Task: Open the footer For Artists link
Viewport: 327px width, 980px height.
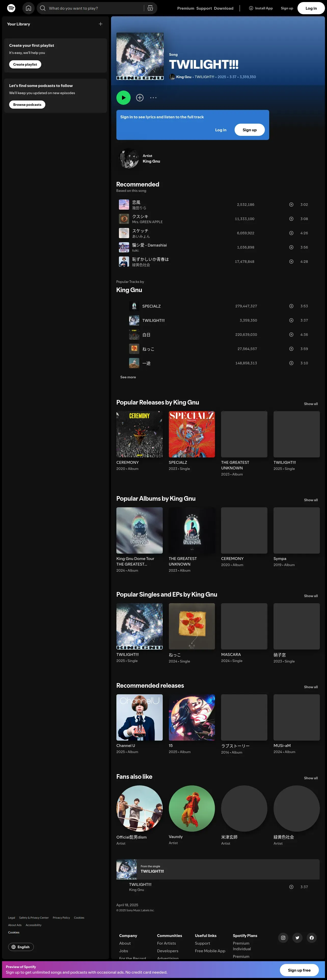Action: click(x=166, y=944)
